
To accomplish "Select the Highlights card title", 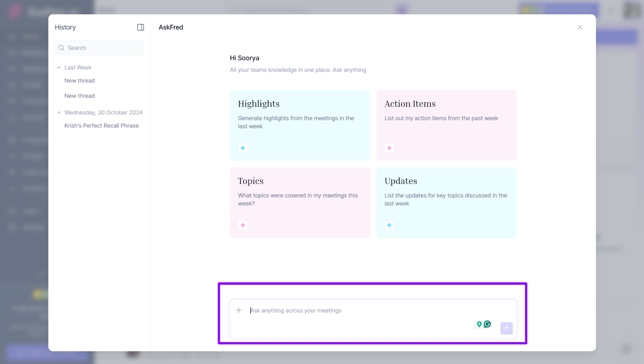I will coord(258,104).
